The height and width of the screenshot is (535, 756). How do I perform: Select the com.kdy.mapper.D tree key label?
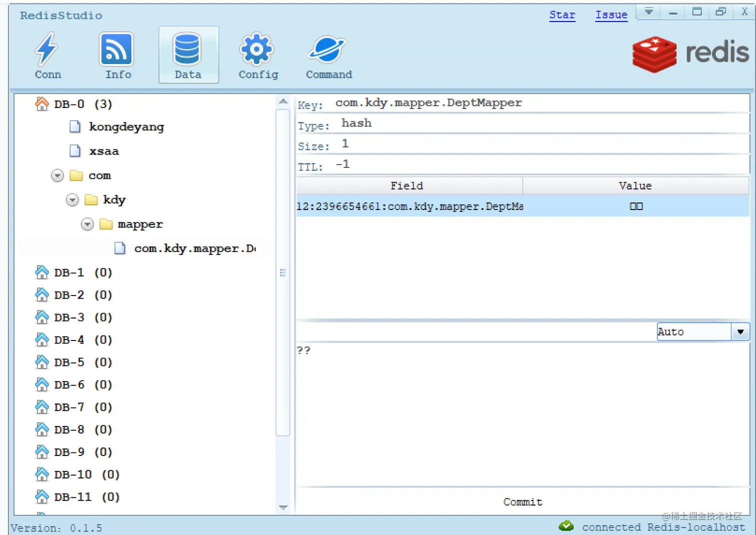(195, 248)
